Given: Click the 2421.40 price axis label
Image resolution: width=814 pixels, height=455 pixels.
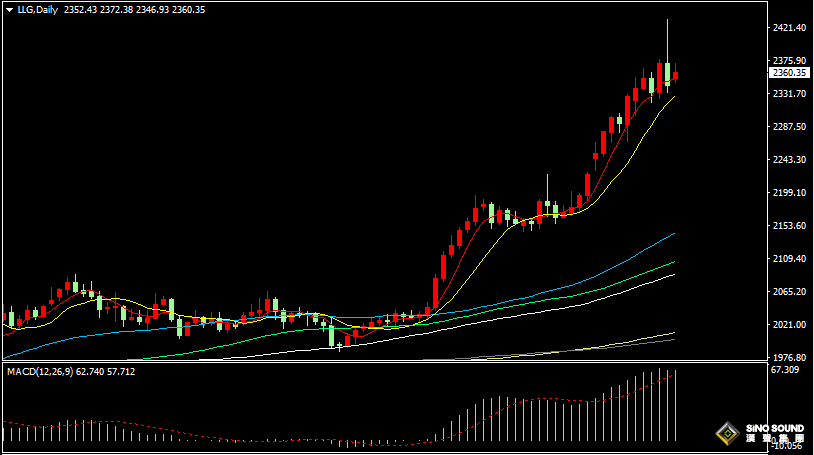Looking at the screenshot, I should click(x=789, y=28).
